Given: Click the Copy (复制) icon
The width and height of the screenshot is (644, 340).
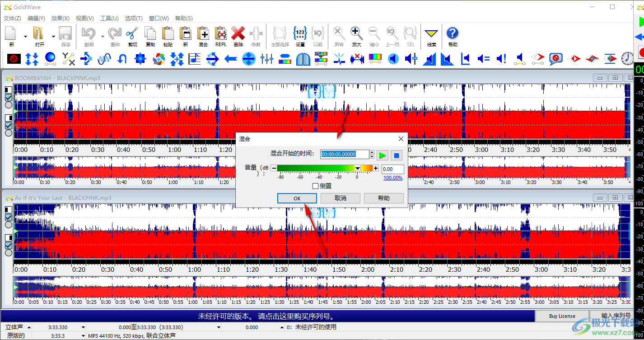Looking at the screenshot, I should [x=150, y=34].
